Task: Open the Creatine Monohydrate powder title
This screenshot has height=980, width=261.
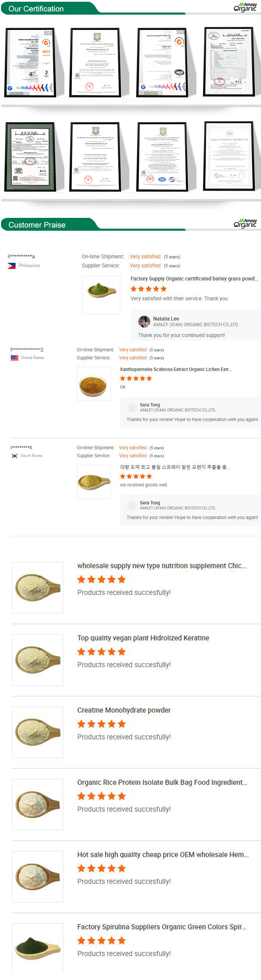Action: click(124, 710)
